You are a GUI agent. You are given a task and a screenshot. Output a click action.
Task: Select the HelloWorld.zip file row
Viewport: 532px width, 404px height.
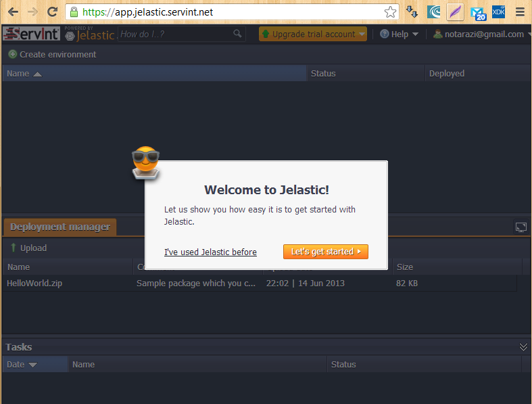260,284
